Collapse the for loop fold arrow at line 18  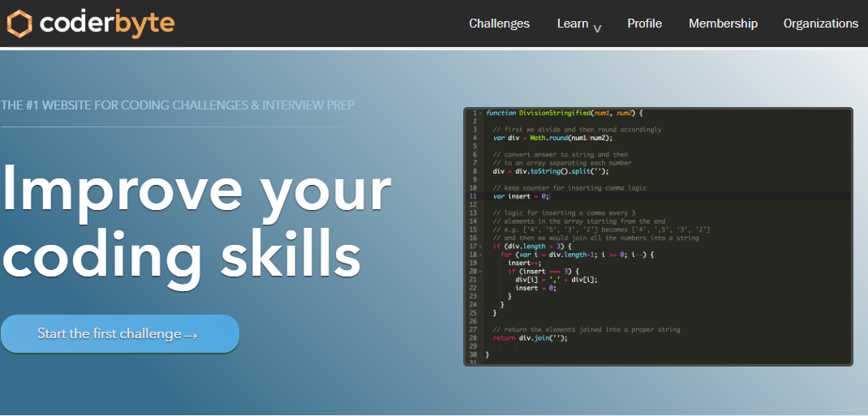pyautogui.click(x=480, y=255)
